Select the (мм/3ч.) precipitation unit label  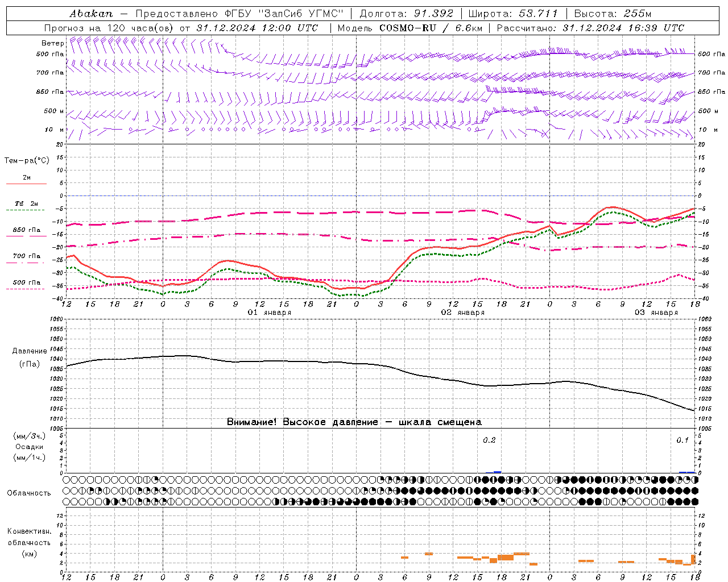29,436
